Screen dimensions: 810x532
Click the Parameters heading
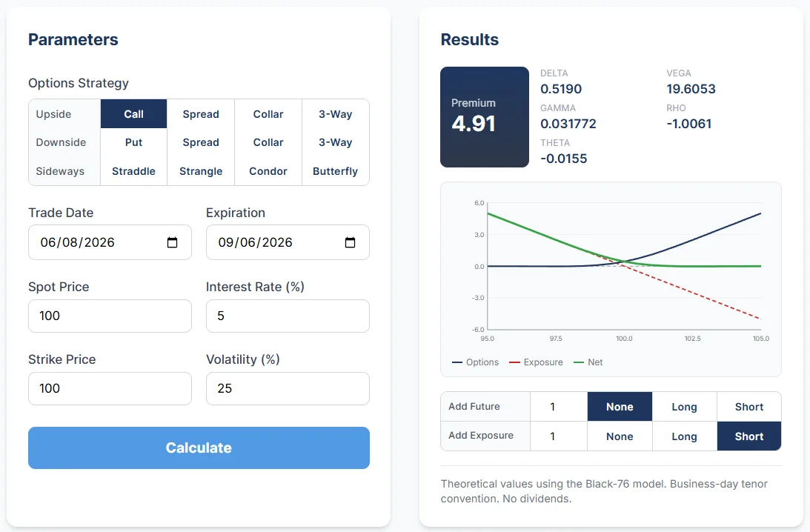(73, 40)
